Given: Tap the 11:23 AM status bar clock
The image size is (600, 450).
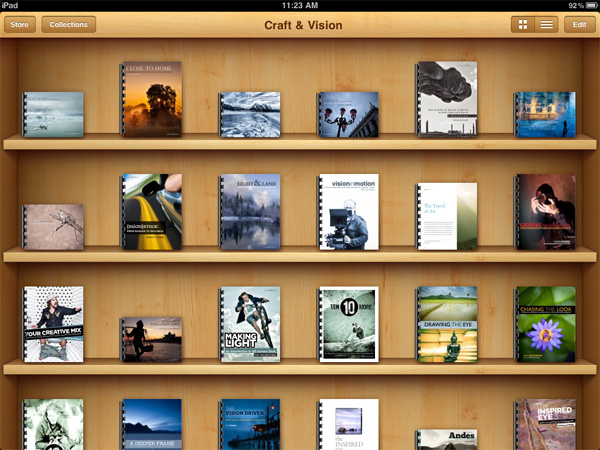Looking at the screenshot, I should 300,5.
